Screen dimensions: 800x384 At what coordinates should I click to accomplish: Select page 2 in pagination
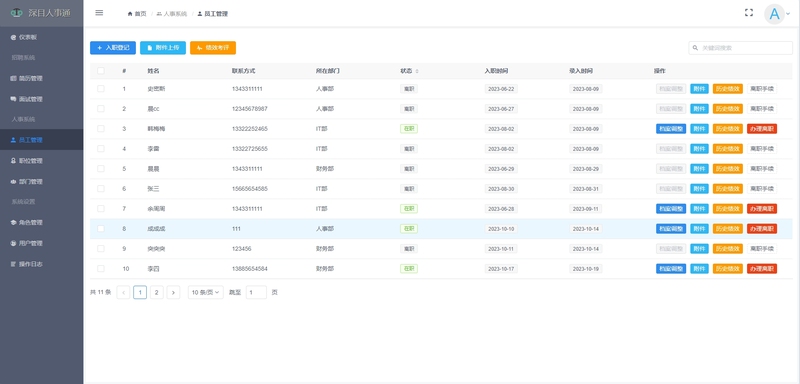point(157,292)
